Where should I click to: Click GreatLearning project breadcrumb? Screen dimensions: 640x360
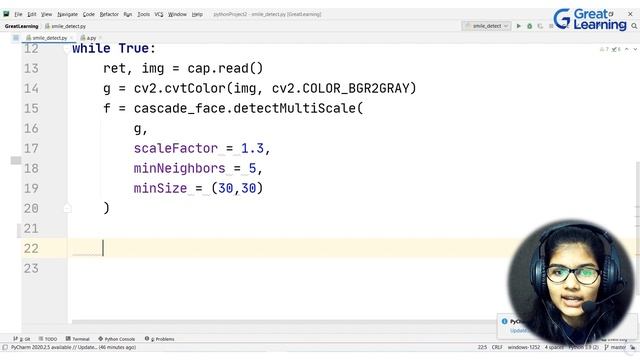pos(21,26)
